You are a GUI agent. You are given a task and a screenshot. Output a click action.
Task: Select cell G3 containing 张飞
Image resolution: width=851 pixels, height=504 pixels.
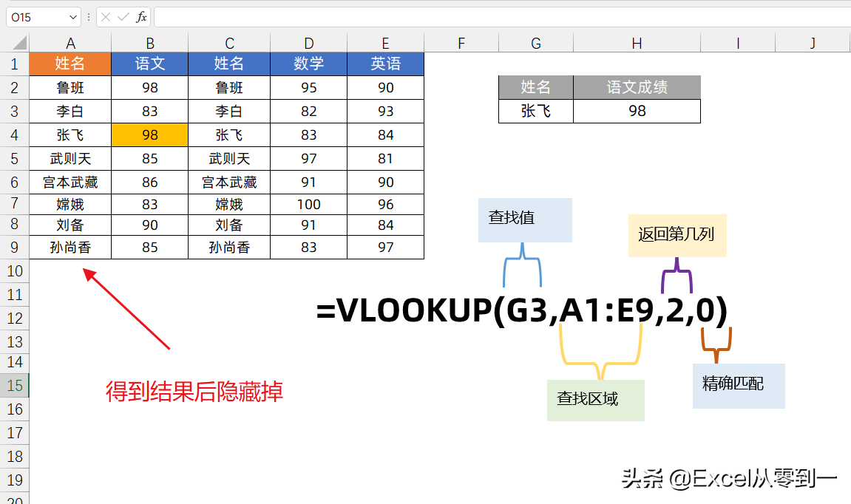pyautogui.click(x=535, y=112)
